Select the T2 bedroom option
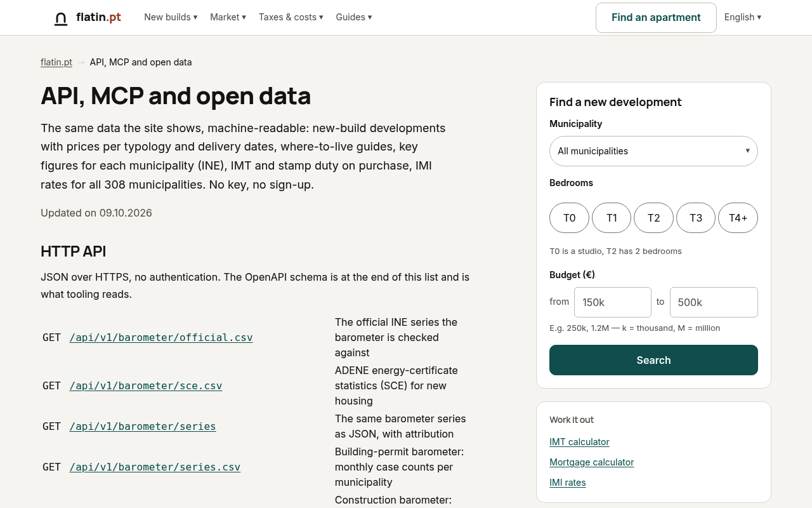The height and width of the screenshot is (508, 812). 653,218
